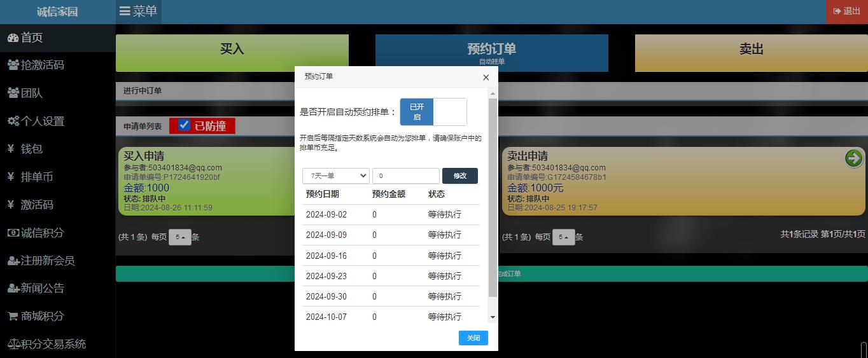Screen dimensions: 868x358
Task: Toggle the 已开启 auto-booking switch
Action: click(x=433, y=112)
